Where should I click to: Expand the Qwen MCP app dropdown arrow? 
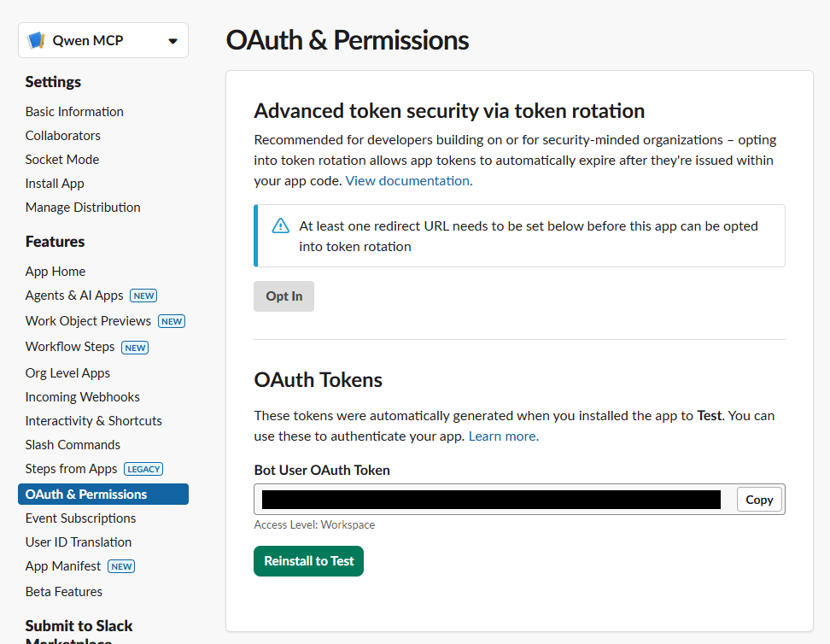click(172, 41)
